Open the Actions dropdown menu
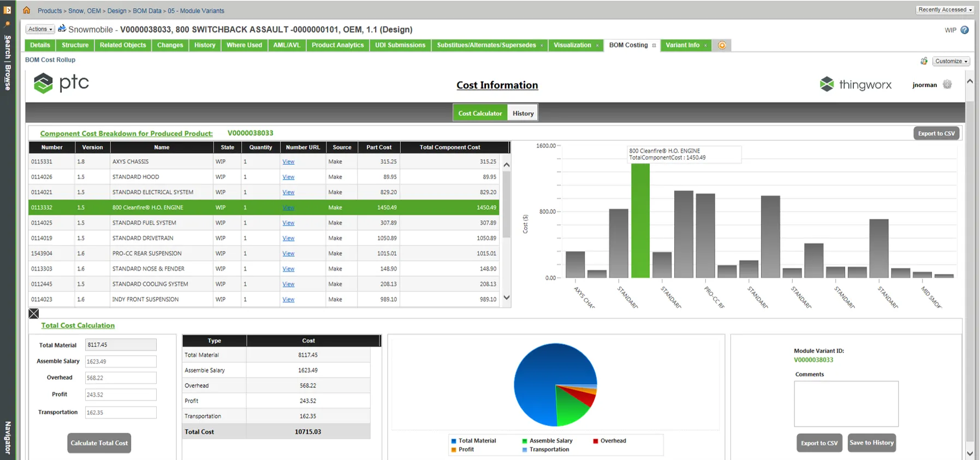The height and width of the screenshot is (460, 980). coord(40,29)
